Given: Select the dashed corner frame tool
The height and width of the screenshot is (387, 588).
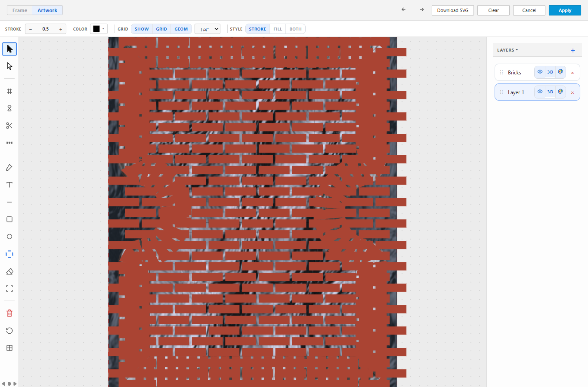Looking at the screenshot, I should coord(9,289).
